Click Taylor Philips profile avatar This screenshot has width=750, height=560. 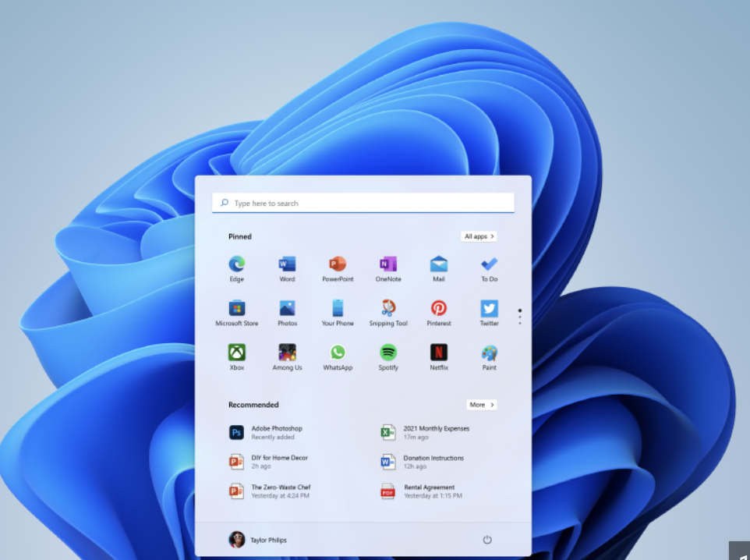(236, 540)
